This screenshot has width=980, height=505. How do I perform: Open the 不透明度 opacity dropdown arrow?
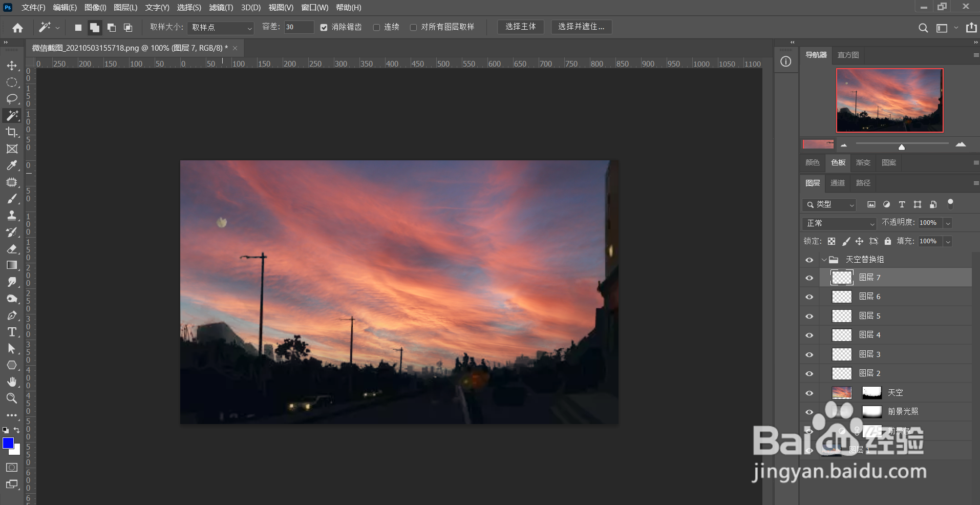948,223
